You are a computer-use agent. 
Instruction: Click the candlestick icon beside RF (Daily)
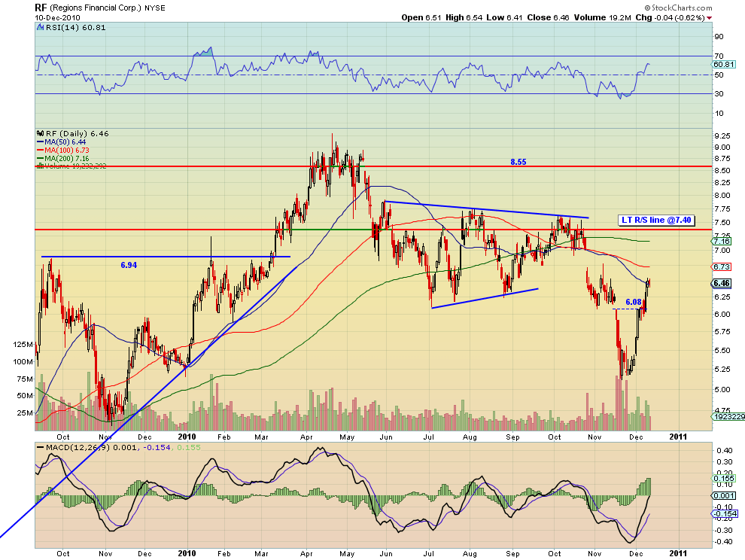pos(40,133)
